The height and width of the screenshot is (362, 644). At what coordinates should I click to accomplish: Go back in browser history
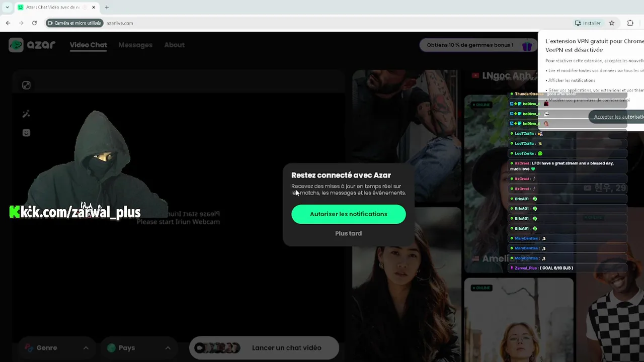[x=8, y=23]
